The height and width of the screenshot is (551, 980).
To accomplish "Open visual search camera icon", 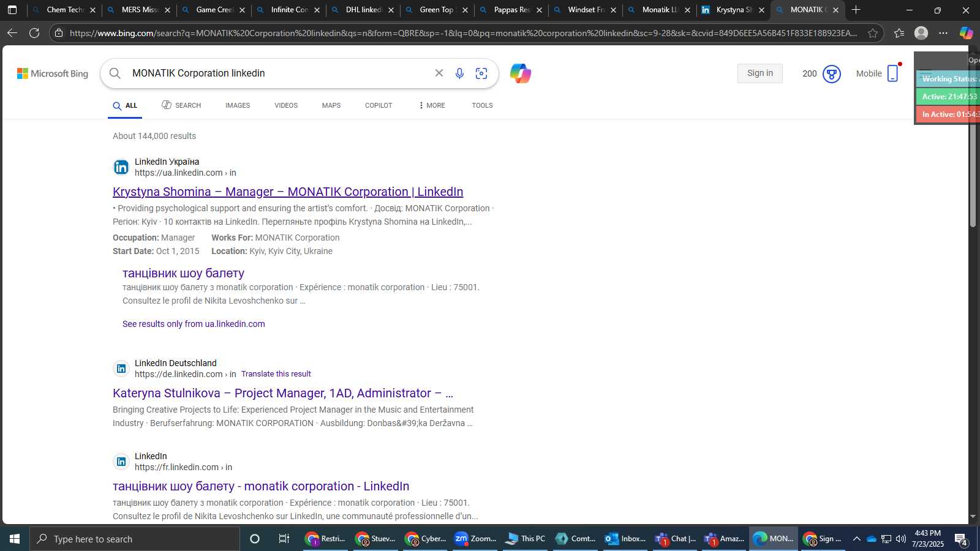I will pos(481,73).
